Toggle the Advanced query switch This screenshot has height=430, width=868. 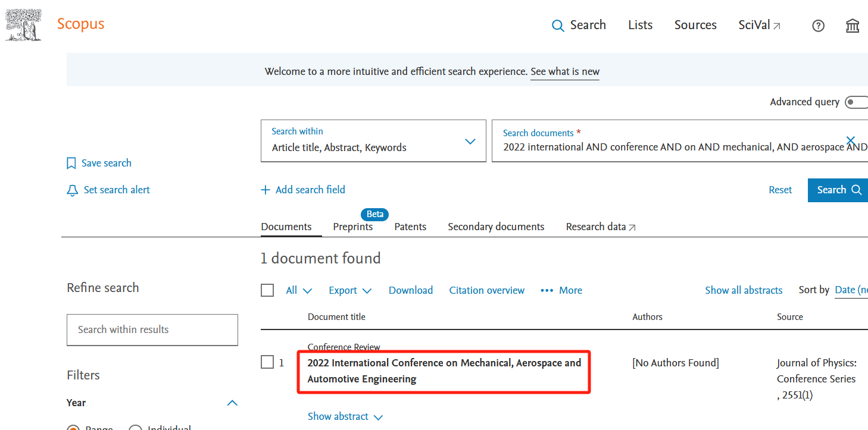pyautogui.click(x=856, y=102)
